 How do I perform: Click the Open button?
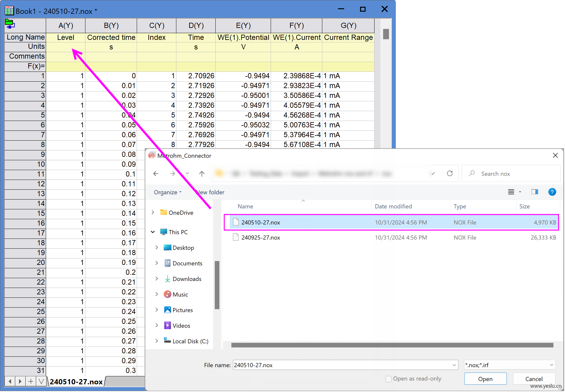[485, 379]
